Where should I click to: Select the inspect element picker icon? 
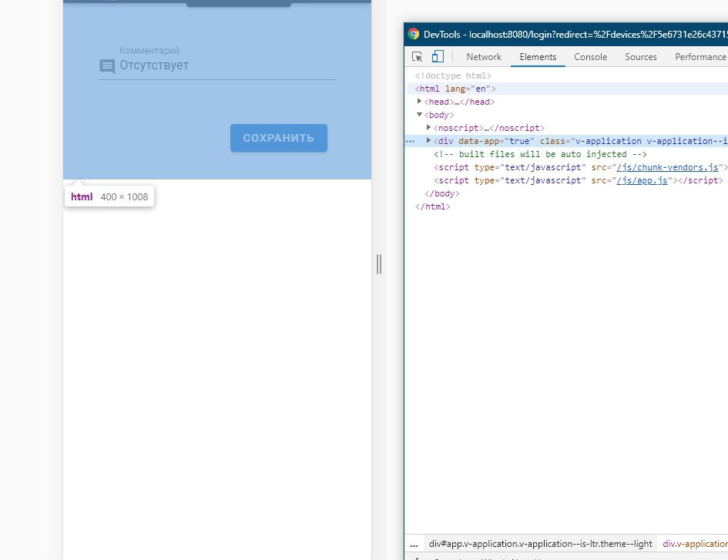[417, 57]
